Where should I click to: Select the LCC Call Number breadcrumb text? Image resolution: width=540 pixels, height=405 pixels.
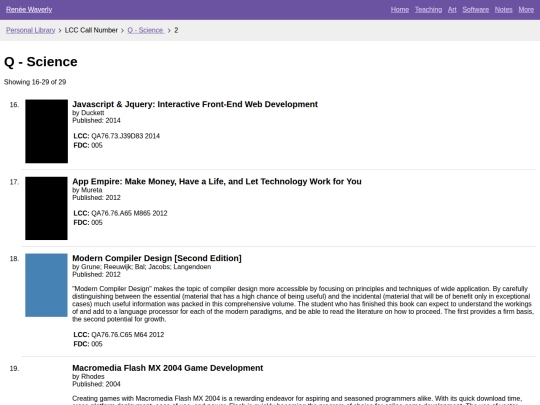point(91,30)
